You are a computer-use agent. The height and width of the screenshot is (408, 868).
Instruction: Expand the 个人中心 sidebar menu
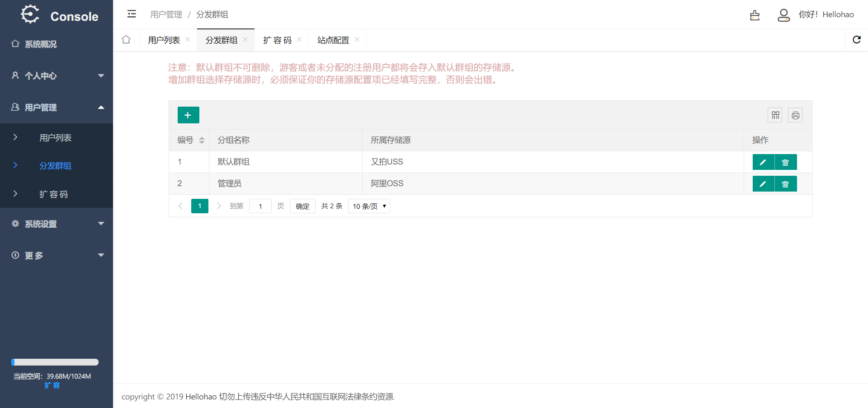(x=57, y=76)
